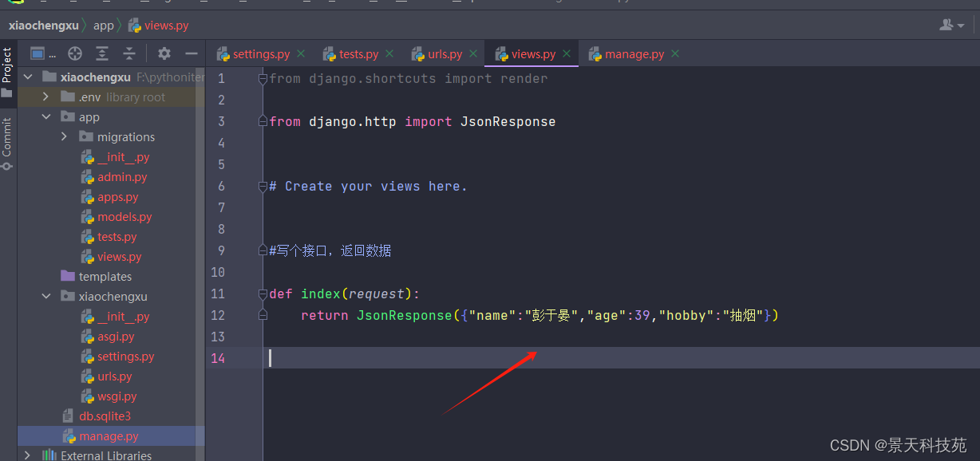
Task: Select the views.py editor tab
Action: tap(533, 54)
